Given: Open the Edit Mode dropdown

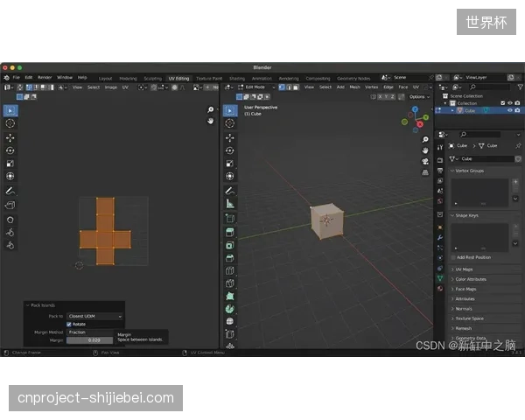Looking at the screenshot, I should tap(256, 87).
